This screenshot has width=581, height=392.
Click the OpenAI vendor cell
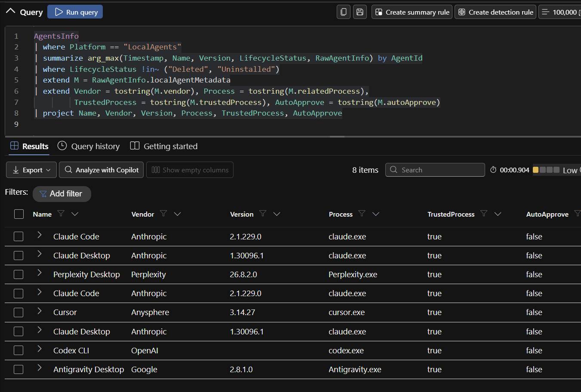(x=144, y=350)
